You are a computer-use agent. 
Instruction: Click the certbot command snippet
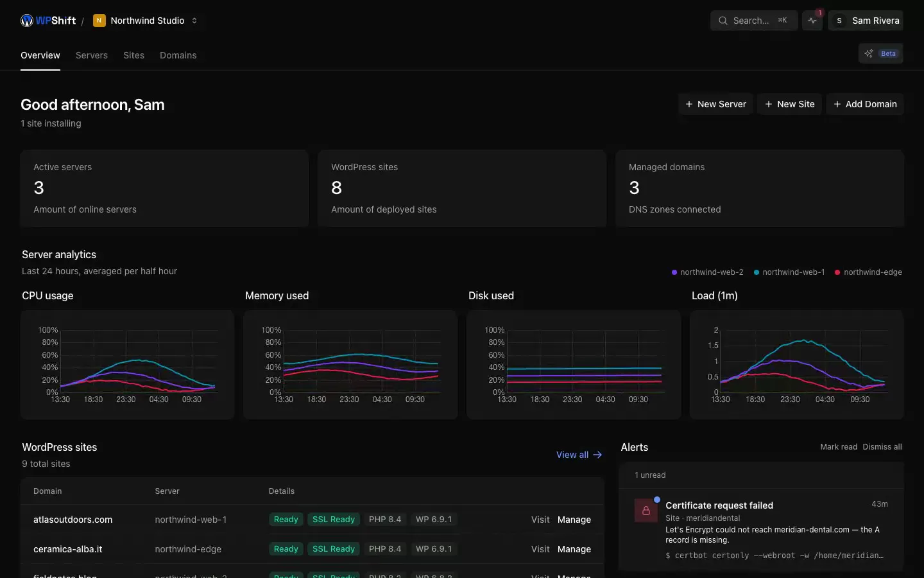pos(774,556)
